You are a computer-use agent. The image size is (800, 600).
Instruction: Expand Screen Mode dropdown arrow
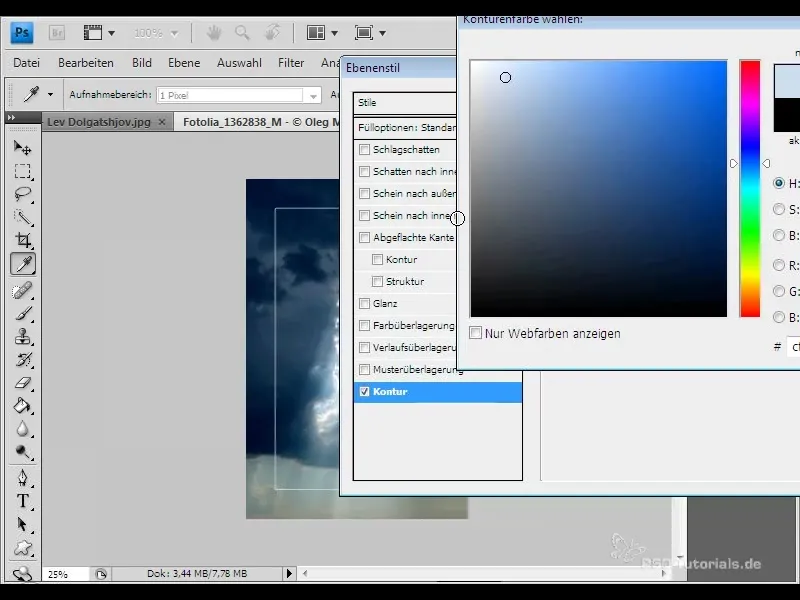(x=382, y=34)
